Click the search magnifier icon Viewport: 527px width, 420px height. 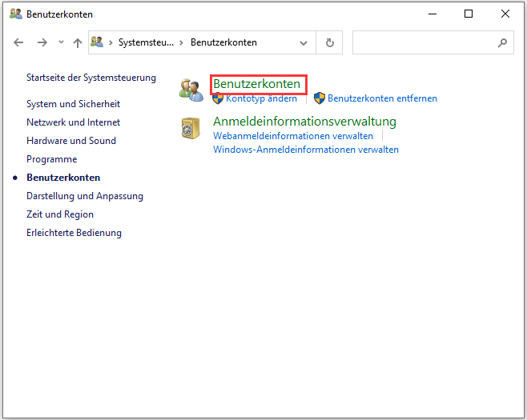pyautogui.click(x=502, y=42)
